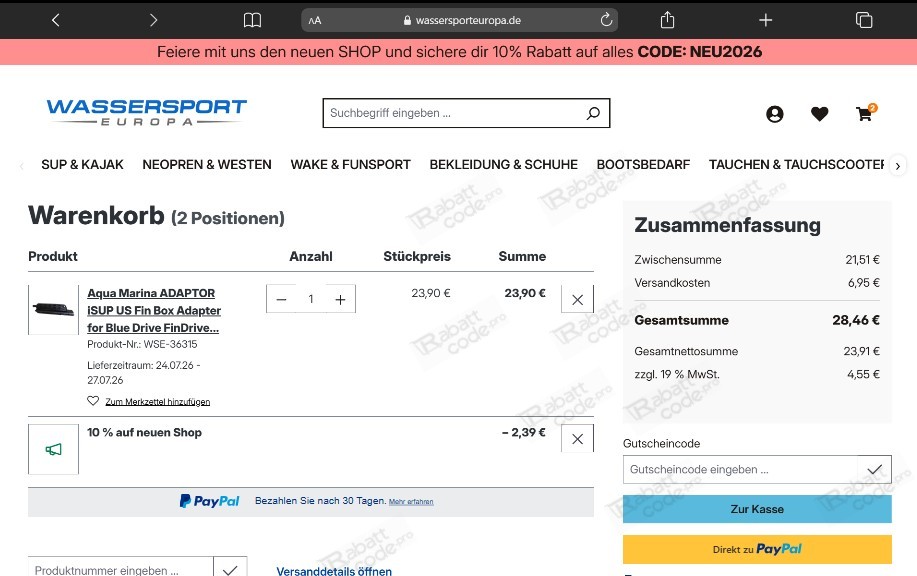Image resolution: width=917 pixels, height=576 pixels.
Task: Tap the wassersporteuropa.de address bar
Action: pyautogui.click(x=460, y=20)
